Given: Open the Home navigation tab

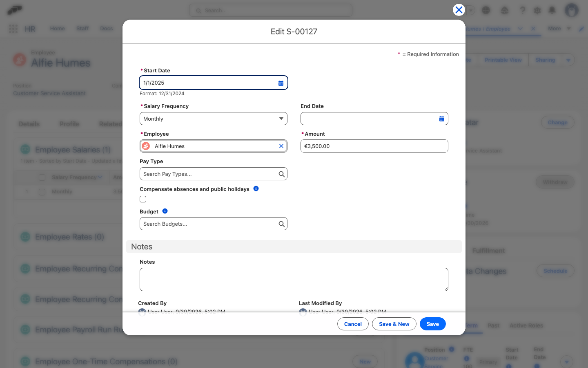Looking at the screenshot, I should (x=58, y=29).
